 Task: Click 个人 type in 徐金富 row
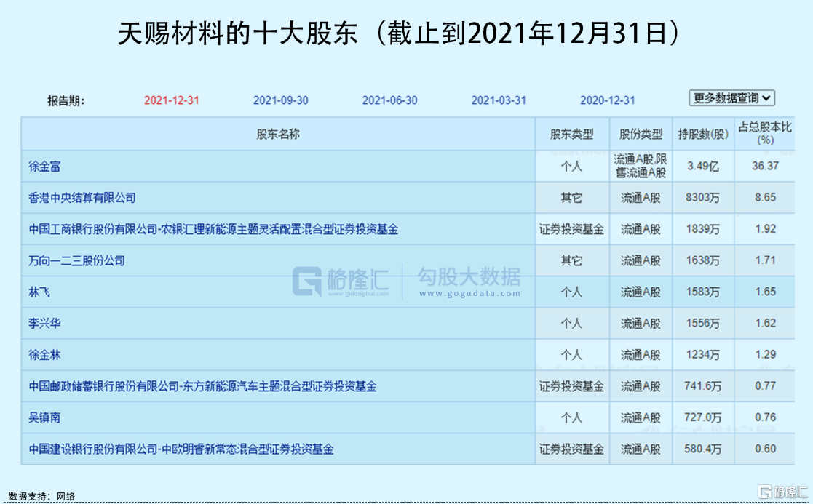tap(572, 167)
